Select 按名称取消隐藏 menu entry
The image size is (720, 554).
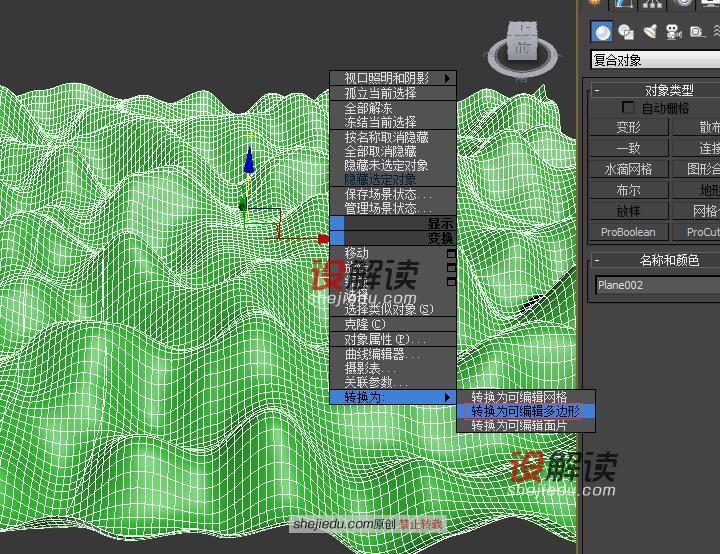[393, 137]
